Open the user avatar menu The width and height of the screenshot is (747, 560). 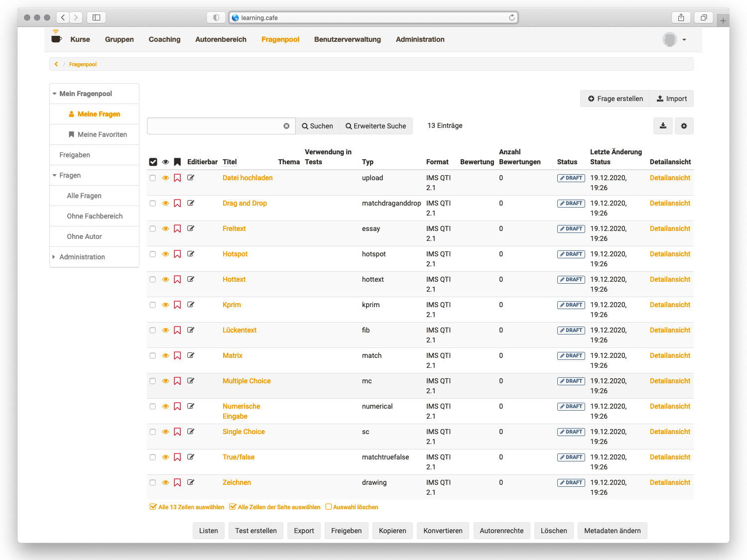tap(674, 39)
